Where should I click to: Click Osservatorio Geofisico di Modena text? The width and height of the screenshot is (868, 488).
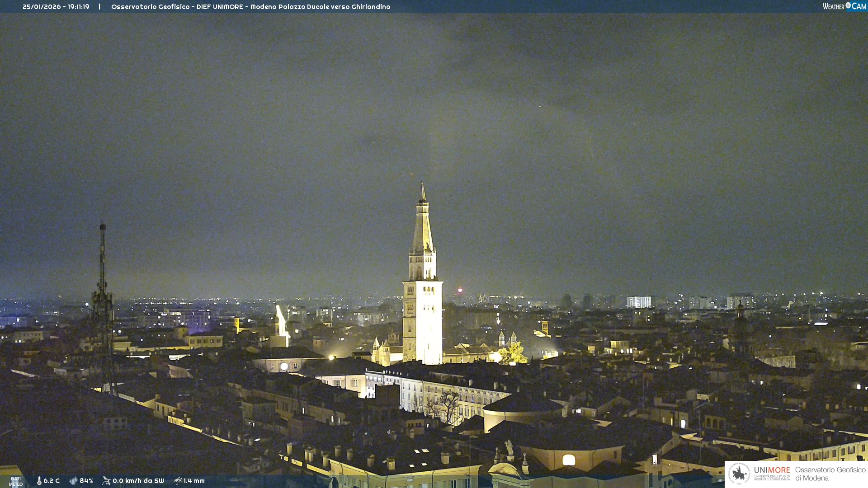pyautogui.click(x=830, y=474)
